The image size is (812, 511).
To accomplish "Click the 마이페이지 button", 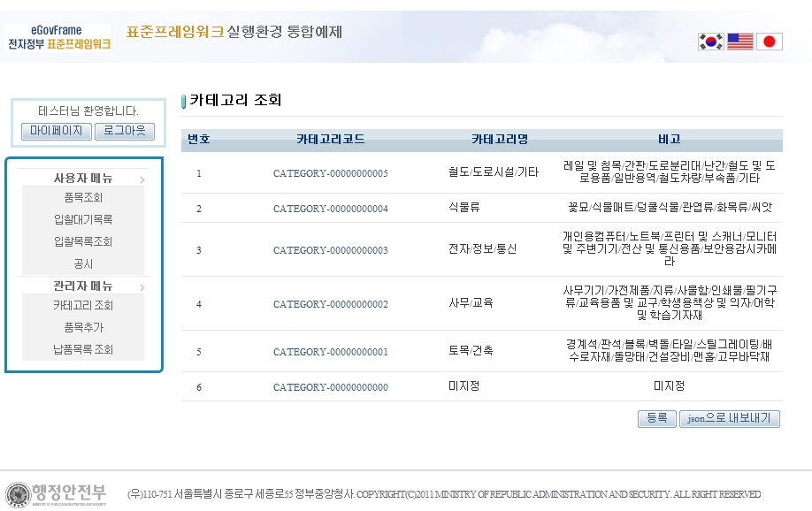I will (x=56, y=131).
